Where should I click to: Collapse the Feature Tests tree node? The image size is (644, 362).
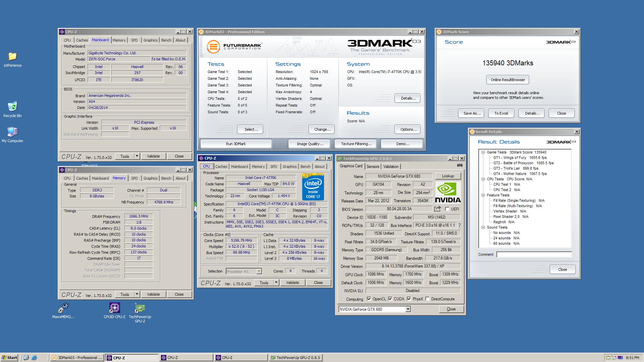point(483,195)
